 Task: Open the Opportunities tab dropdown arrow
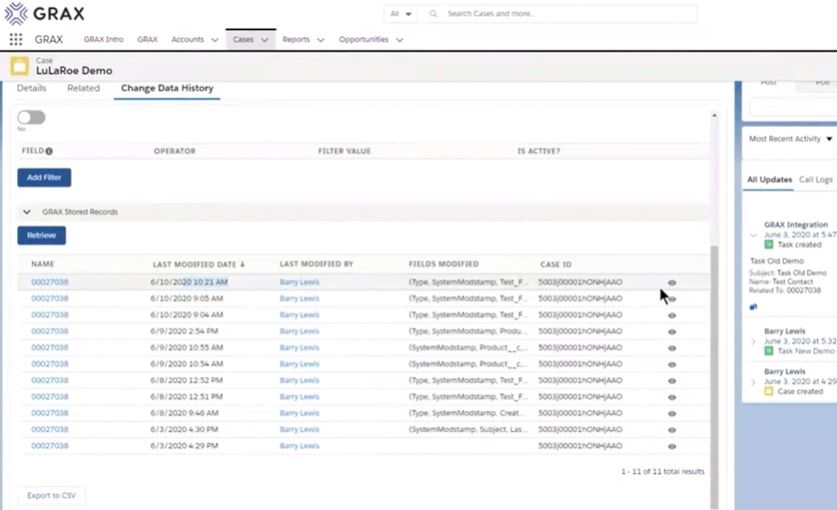pyautogui.click(x=399, y=40)
